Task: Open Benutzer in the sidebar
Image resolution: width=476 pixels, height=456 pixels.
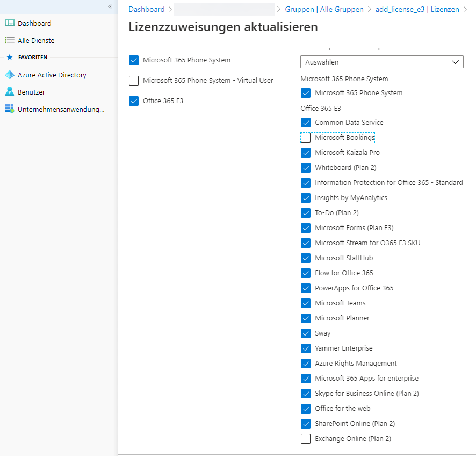Action: pos(31,92)
